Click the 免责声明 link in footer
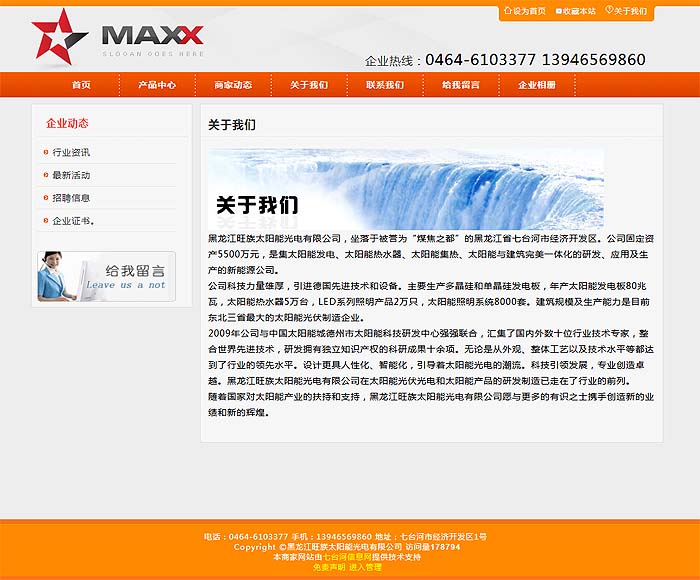This screenshot has width=700, height=580. pos(329,567)
